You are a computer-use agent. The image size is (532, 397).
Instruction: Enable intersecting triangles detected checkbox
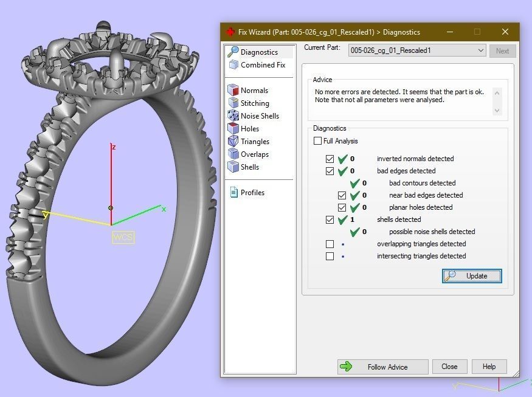tap(330, 256)
